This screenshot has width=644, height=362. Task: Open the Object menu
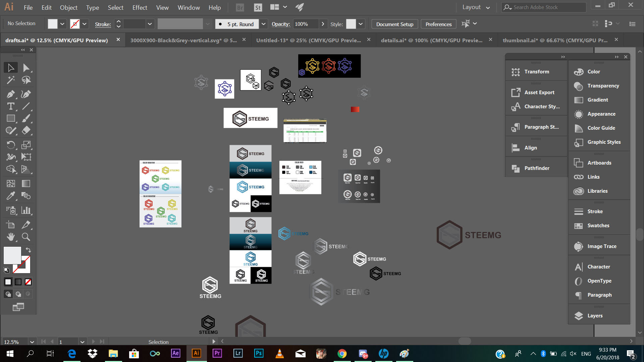tap(68, 7)
